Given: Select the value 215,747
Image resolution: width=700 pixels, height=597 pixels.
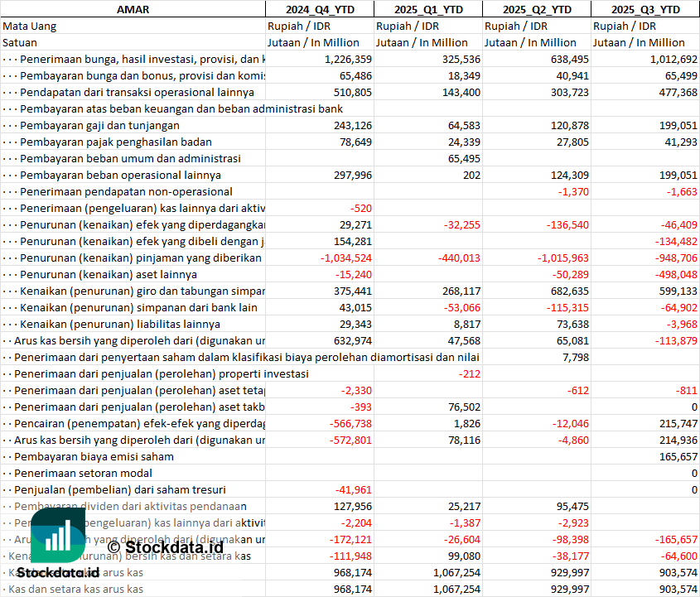Looking at the screenshot, I should tap(678, 423).
